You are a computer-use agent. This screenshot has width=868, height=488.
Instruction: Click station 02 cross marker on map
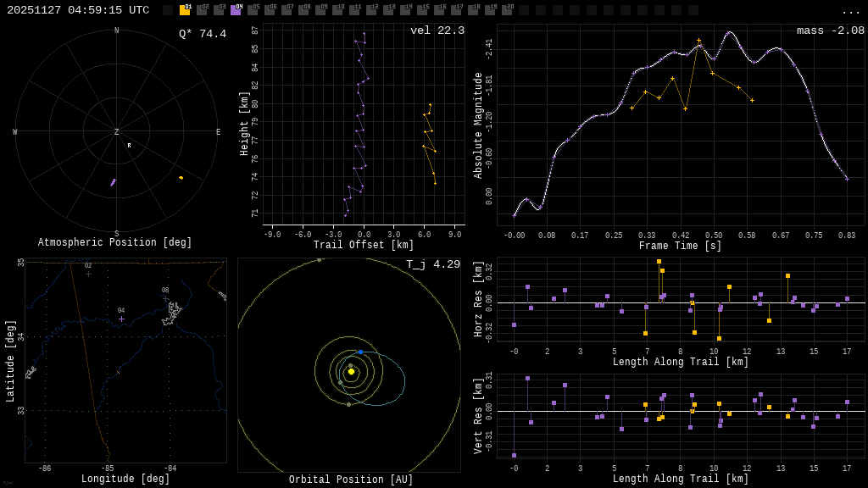88,274
